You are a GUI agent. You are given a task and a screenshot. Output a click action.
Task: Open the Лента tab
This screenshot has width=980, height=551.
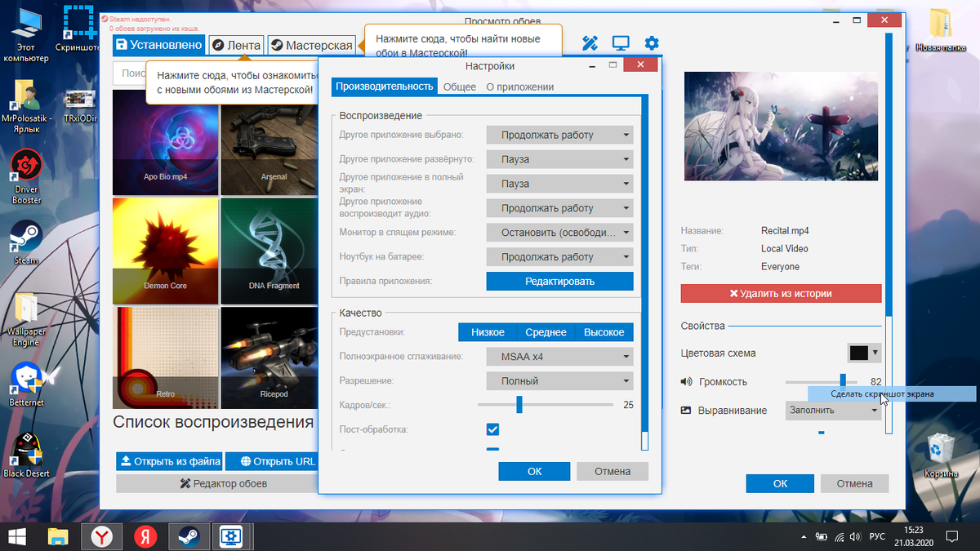(x=237, y=45)
